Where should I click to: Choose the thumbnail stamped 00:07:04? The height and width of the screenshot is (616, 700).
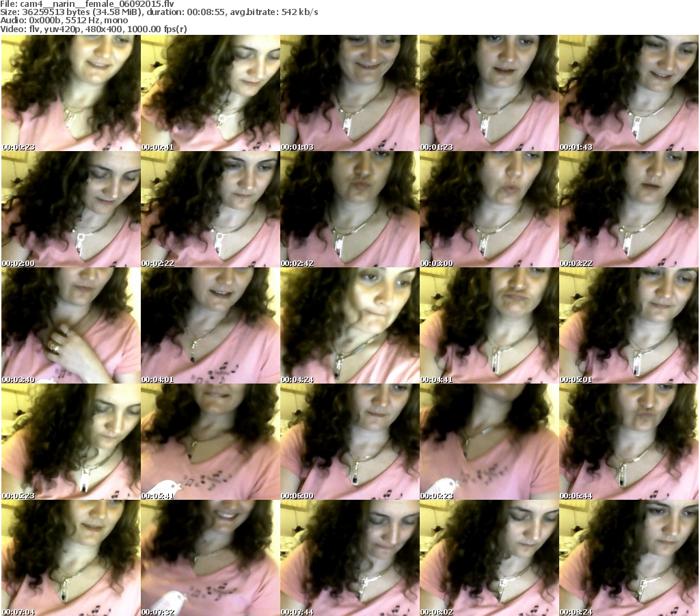[71, 558]
